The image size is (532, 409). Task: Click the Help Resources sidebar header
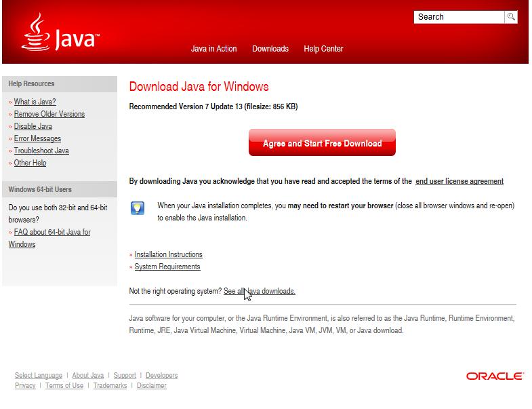coord(31,83)
